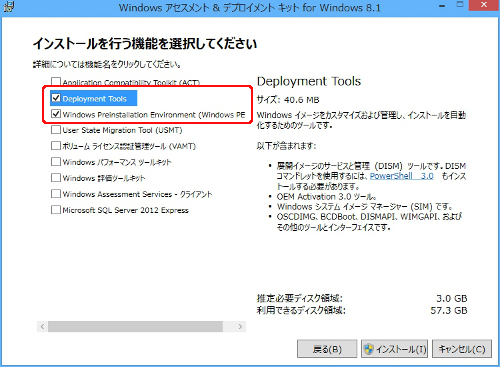Screen dimensions: 500x367
Task: Click the Windows Preinstallation Environment label
Action: click(x=154, y=115)
